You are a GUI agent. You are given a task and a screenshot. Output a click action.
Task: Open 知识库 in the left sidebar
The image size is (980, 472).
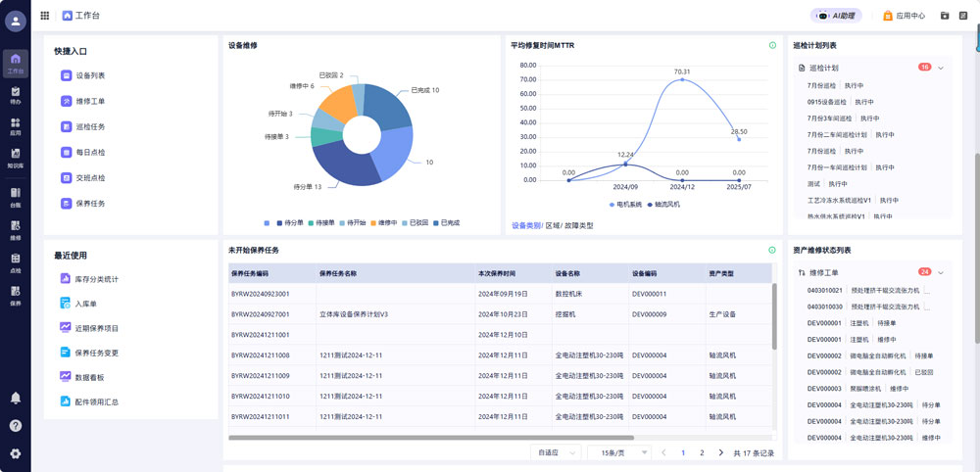click(x=15, y=157)
